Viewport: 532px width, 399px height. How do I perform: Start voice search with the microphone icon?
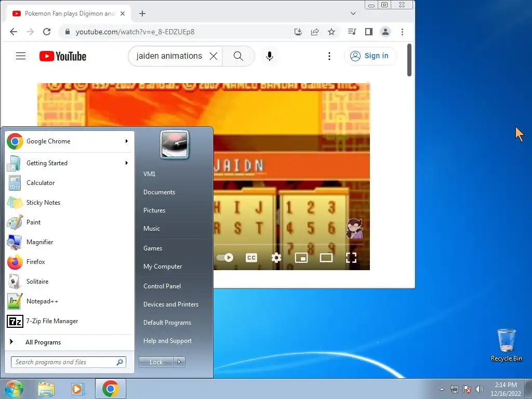coord(270,56)
